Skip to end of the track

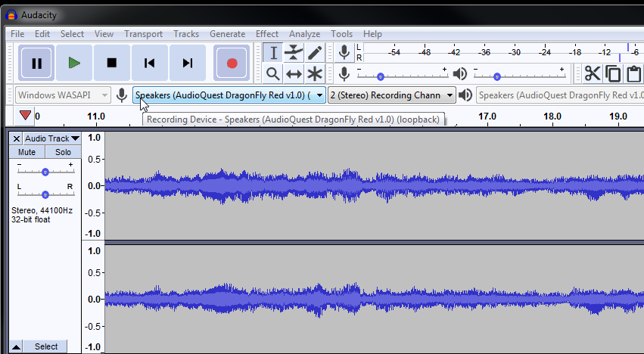pyautogui.click(x=187, y=64)
